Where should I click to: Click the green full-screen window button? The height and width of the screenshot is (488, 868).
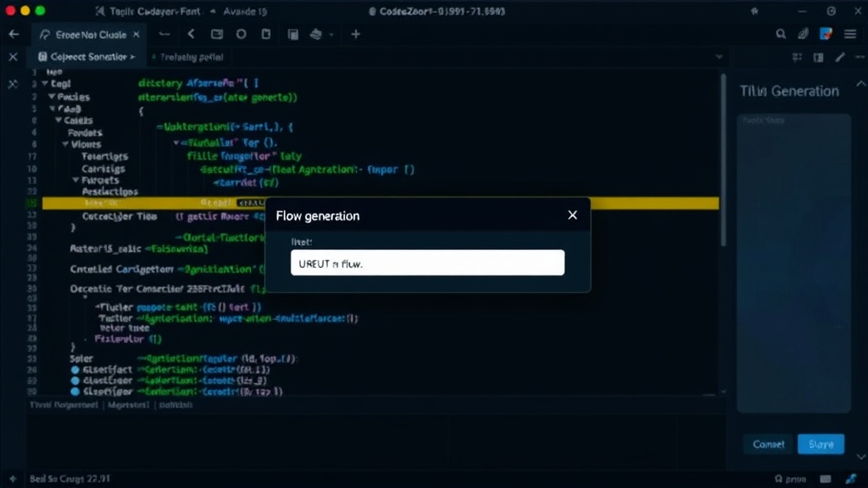[x=40, y=10]
